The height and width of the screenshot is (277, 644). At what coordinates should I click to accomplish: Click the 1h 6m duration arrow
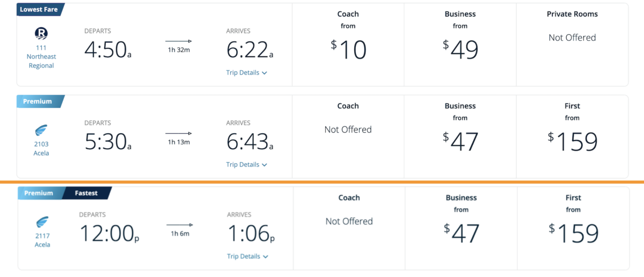[x=179, y=225]
